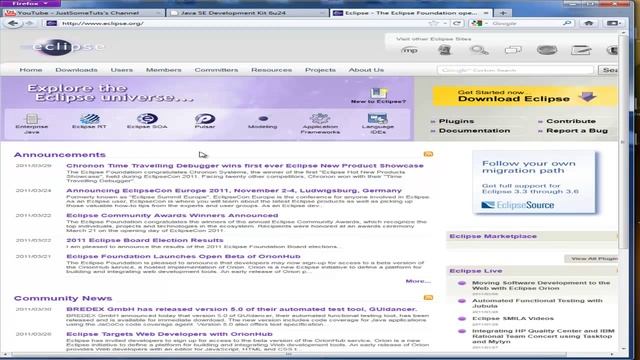Select the Eclipse Foundation browser tab

(411, 13)
